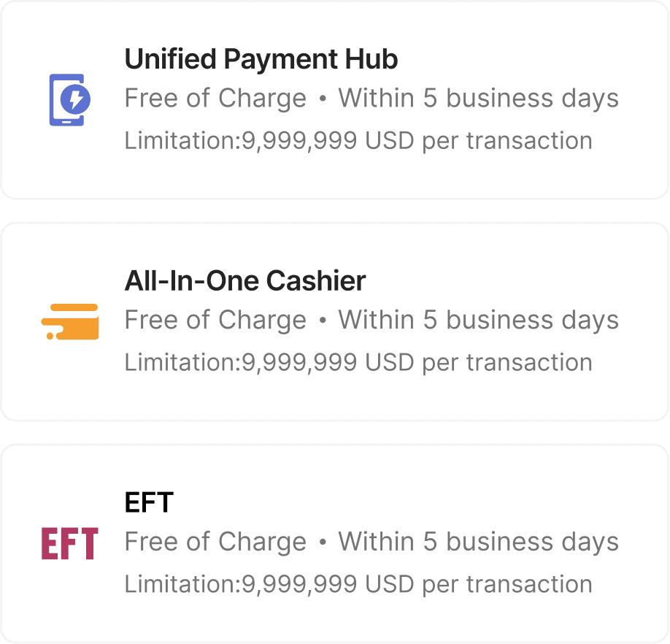This screenshot has width=670, height=644.
Task: Click Unified Payment Hub fee and timing text
Action: click(x=371, y=99)
